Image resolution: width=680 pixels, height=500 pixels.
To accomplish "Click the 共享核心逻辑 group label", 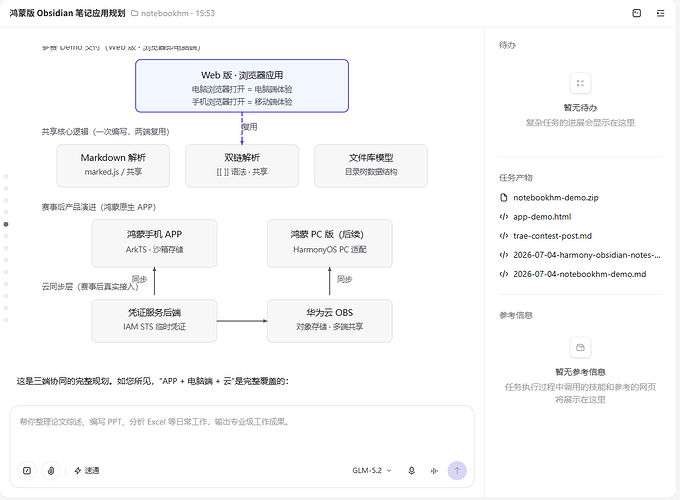I will tap(105, 131).
